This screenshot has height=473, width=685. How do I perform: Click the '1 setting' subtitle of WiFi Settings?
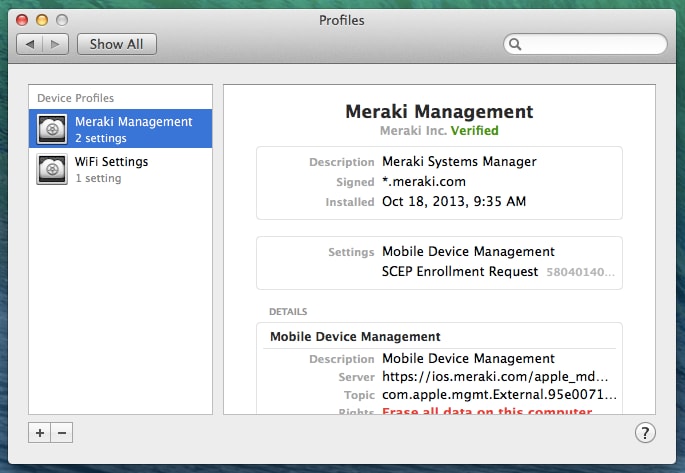point(98,179)
